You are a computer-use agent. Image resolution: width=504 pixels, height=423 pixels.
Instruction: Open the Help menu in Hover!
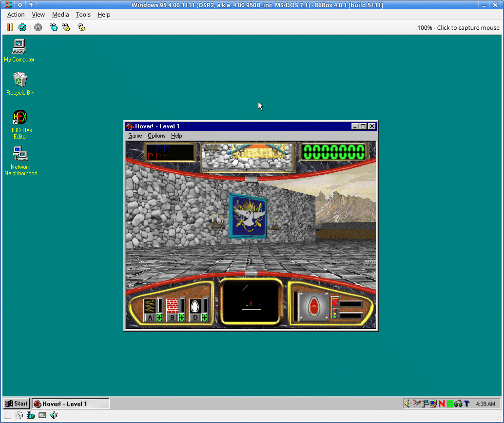click(x=176, y=136)
